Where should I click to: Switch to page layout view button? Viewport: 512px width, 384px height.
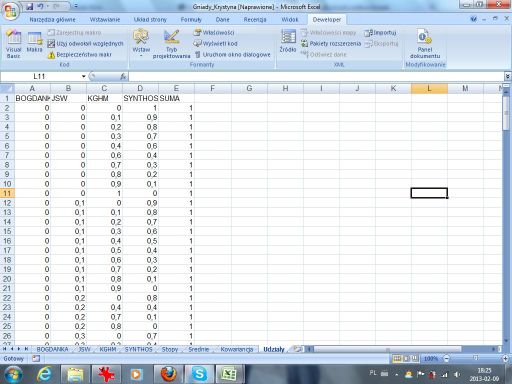[x=406, y=359]
